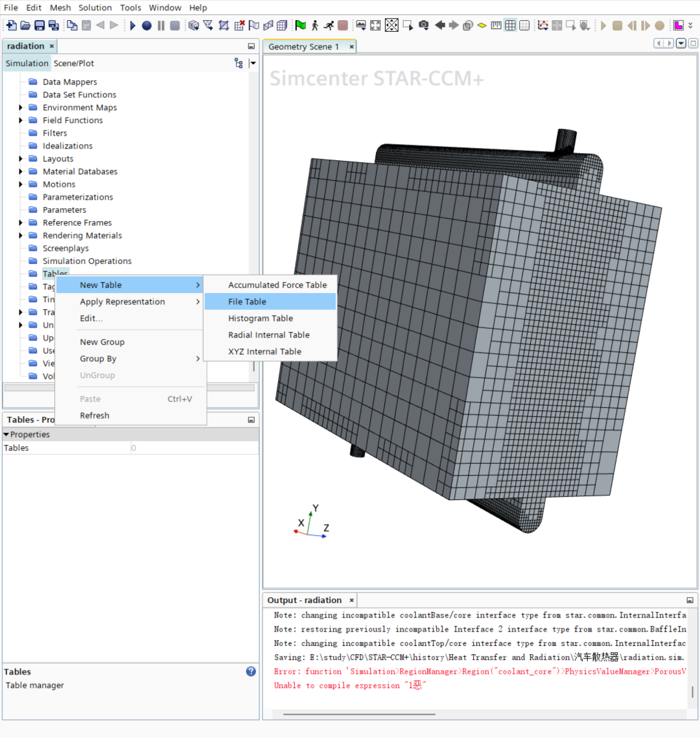This screenshot has height=738, width=700.
Task: Click the blue help question mark icon
Action: 251,671
